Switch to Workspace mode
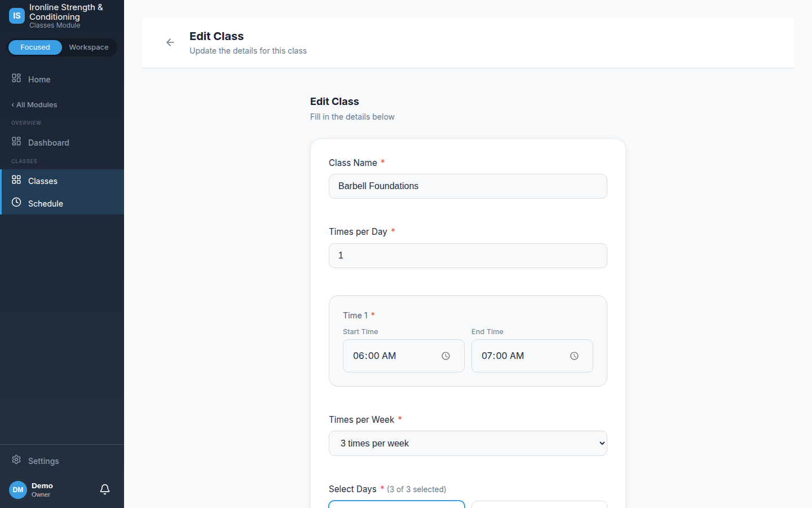The height and width of the screenshot is (508, 812). (89, 47)
